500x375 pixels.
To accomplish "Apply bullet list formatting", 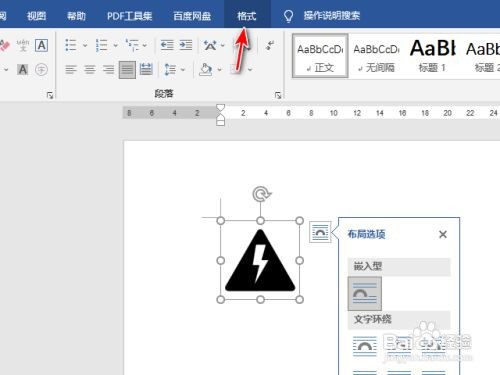I will 71,45.
